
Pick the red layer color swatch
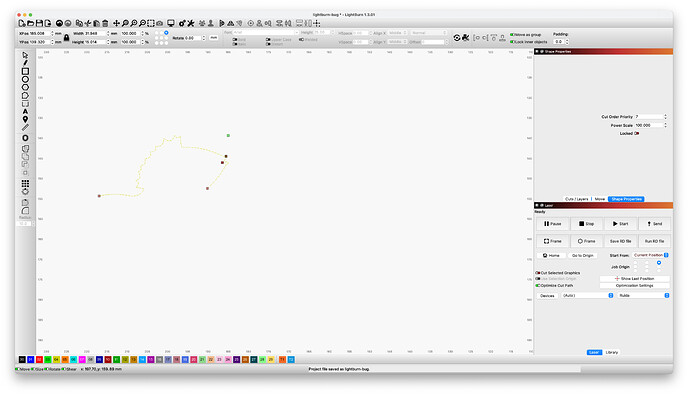click(x=39, y=359)
